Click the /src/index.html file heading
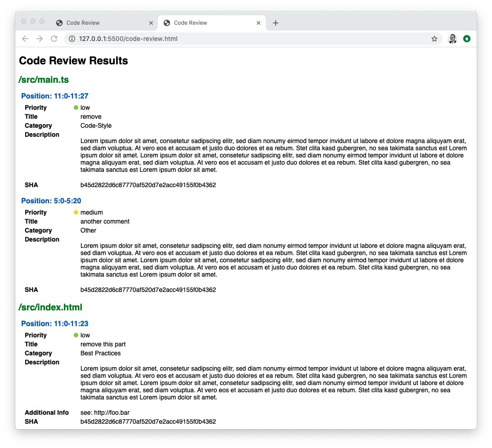Image resolution: width=492 pixels, height=448 pixels. (x=50, y=307)
